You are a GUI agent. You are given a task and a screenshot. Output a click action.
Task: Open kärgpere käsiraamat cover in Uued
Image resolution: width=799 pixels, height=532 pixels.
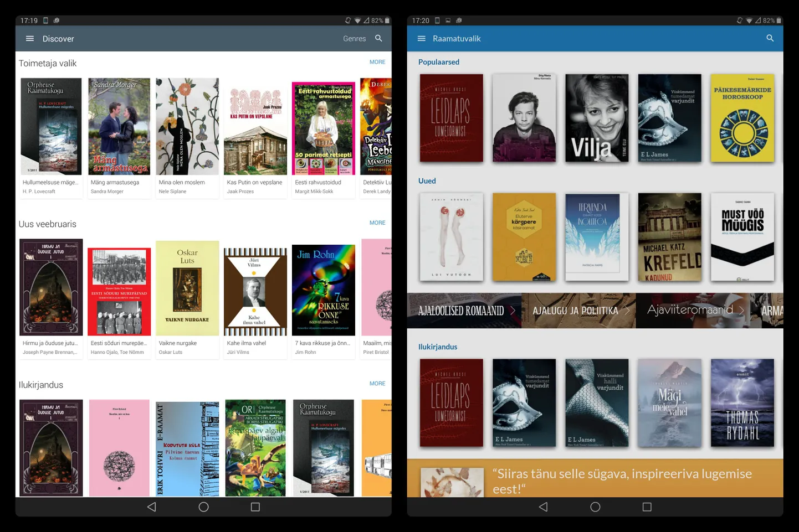524,237
